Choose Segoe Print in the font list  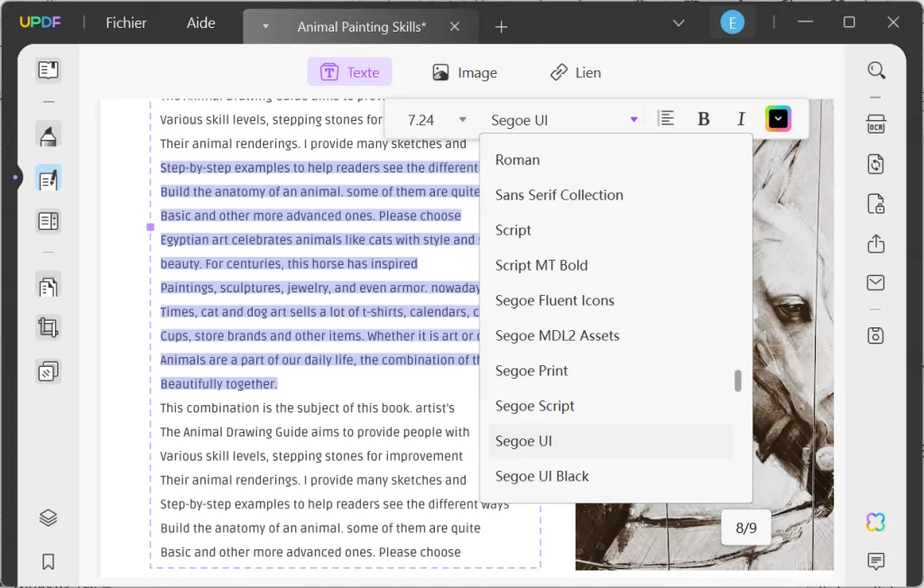(x=531, y=371)
